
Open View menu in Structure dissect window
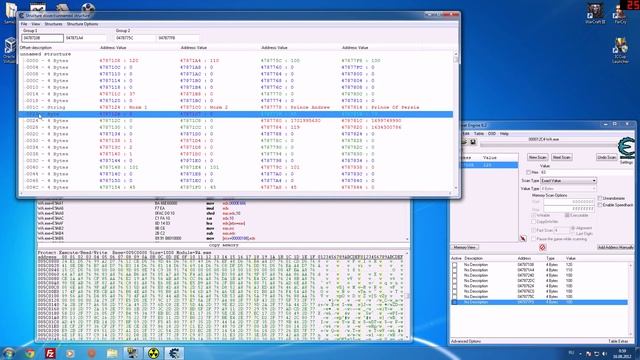[36, 24]
